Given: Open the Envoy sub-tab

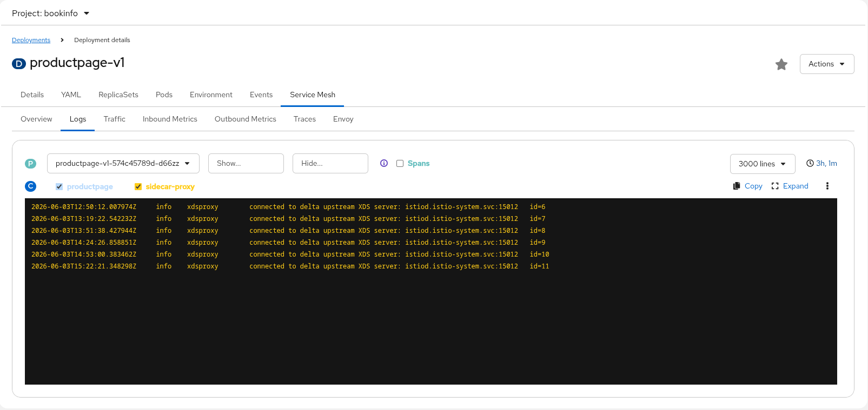Looking at the screenshot, I should [343, 119].
